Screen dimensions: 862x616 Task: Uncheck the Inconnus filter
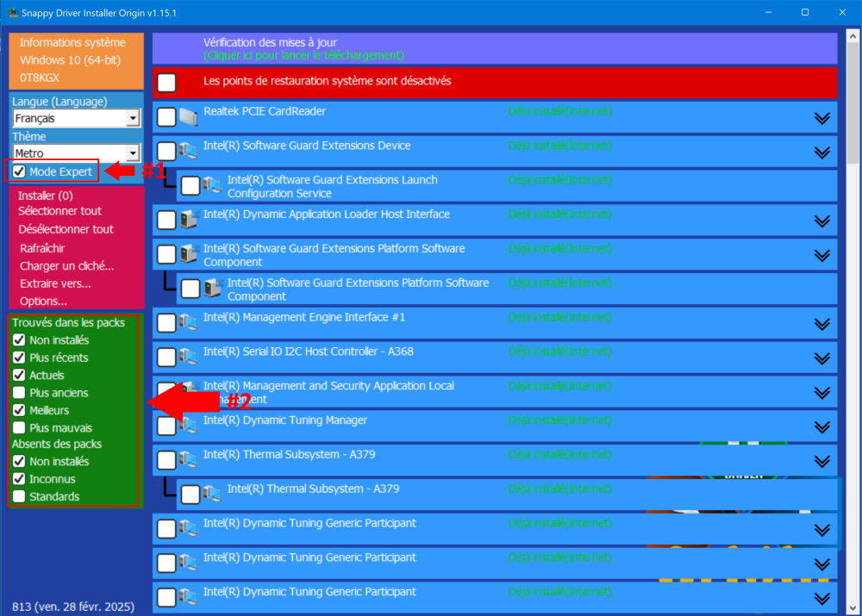[x=19, y=479]
